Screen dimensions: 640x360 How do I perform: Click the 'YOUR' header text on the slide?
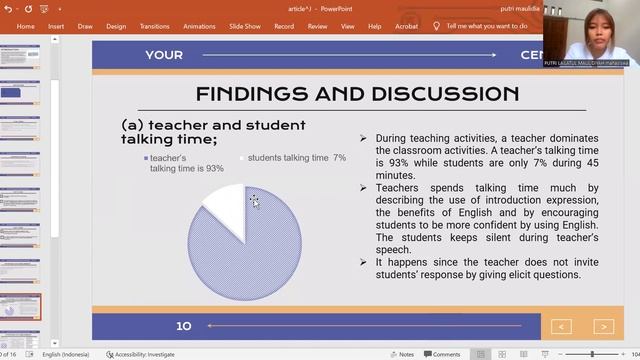coord(164,55)
